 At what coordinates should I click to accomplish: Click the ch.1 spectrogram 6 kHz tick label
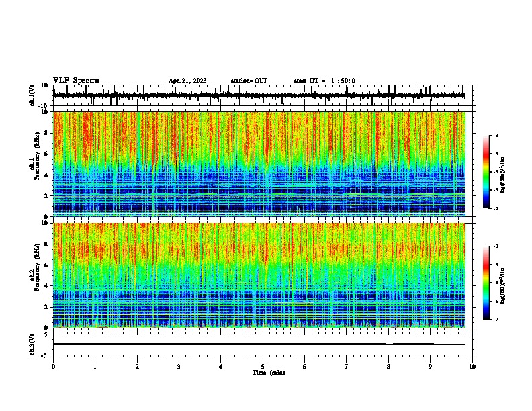46,154
